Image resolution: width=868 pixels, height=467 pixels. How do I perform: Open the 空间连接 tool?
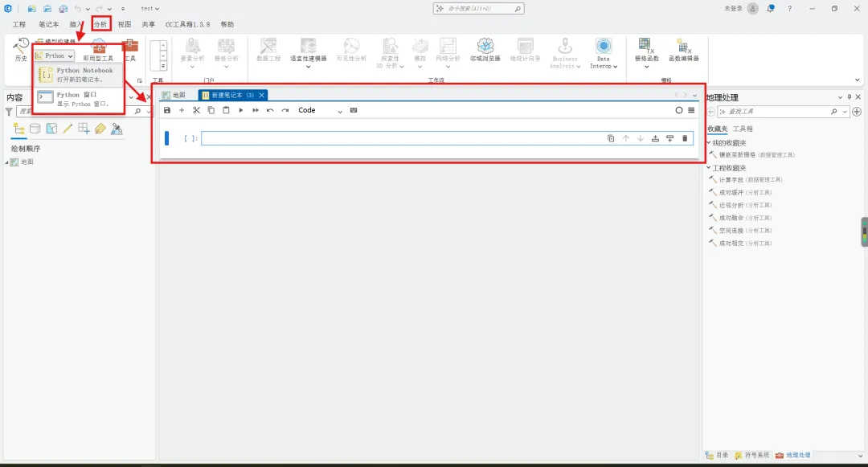[x=741, y=231]
